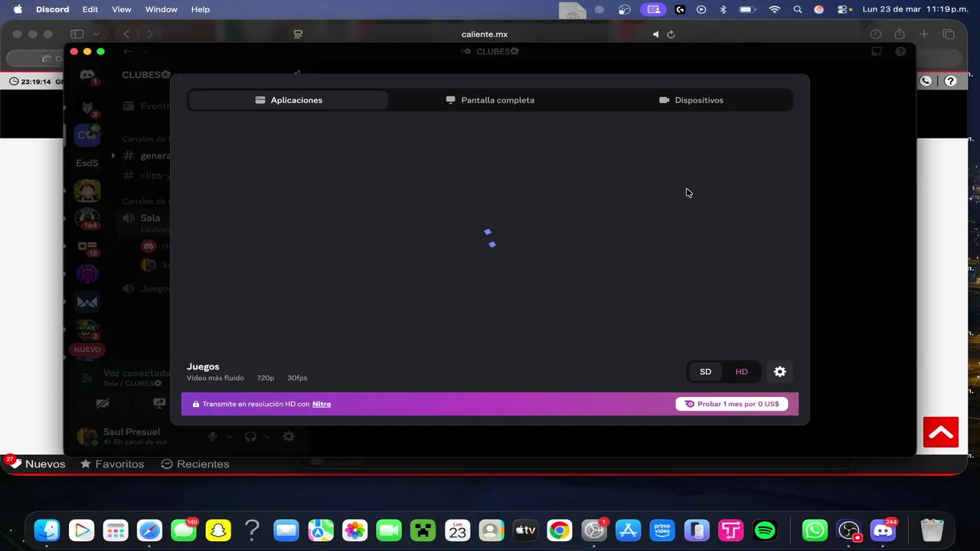Switch to the Dispositivos tab
The image size is (980, 551).
[x=691, y=100]
